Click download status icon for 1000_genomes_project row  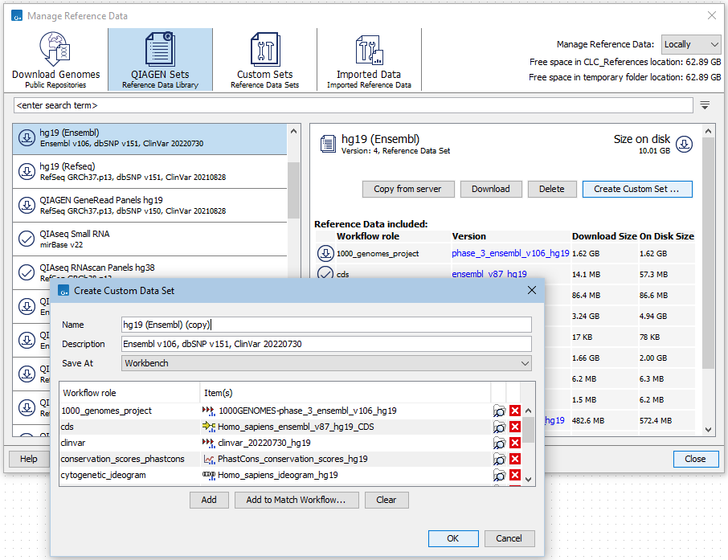tap(325, 253)
